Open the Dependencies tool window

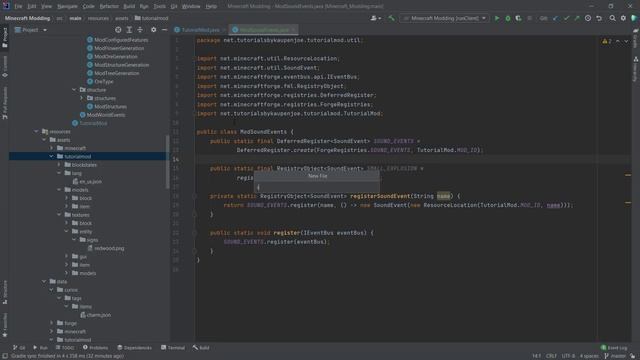[134, 348]
